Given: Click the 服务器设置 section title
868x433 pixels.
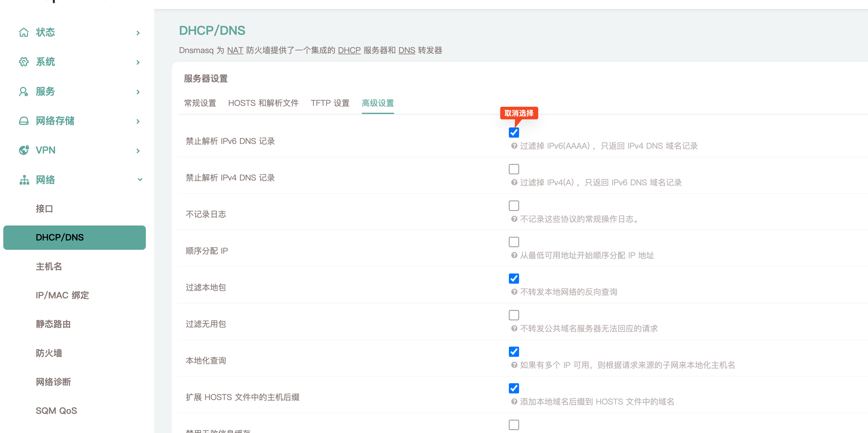Looking at the screenshot, I should pyautogui.click(x=206, y=79).
